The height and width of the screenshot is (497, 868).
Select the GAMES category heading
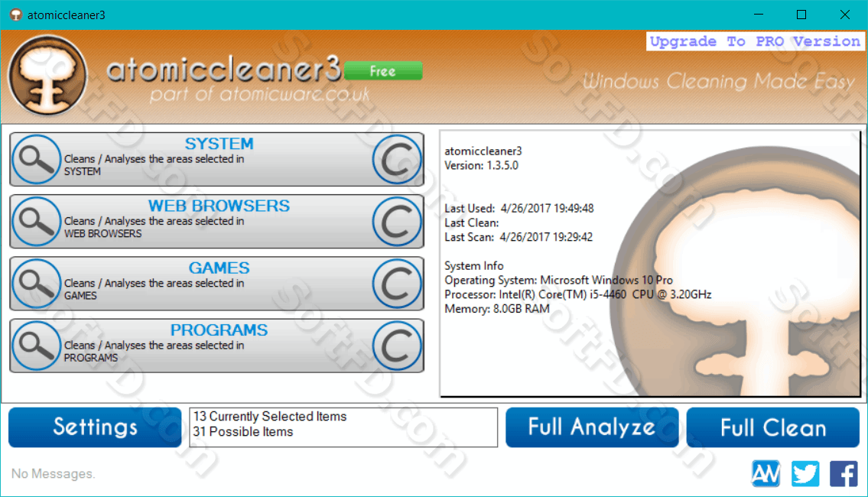pos(219,268)
